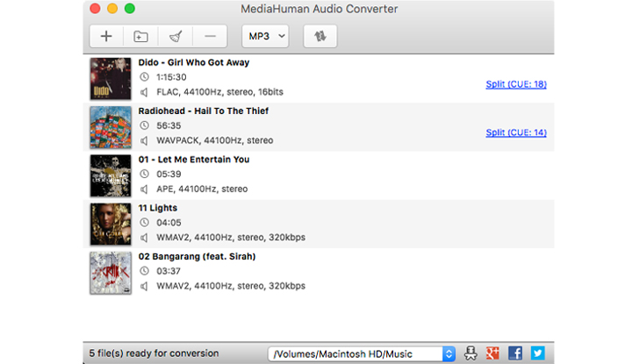
Task: Select the Dido album cover thumbnail
Action: point(111,79)
